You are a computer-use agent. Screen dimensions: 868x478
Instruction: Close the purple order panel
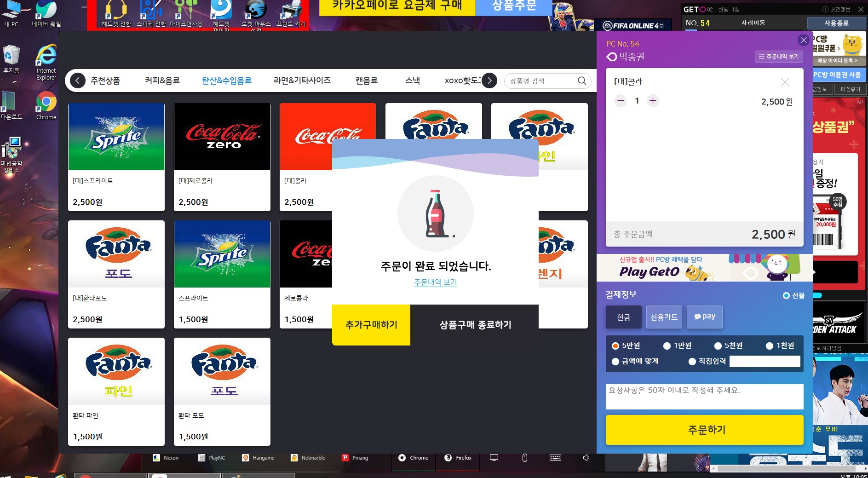click(x=804, y=40)
